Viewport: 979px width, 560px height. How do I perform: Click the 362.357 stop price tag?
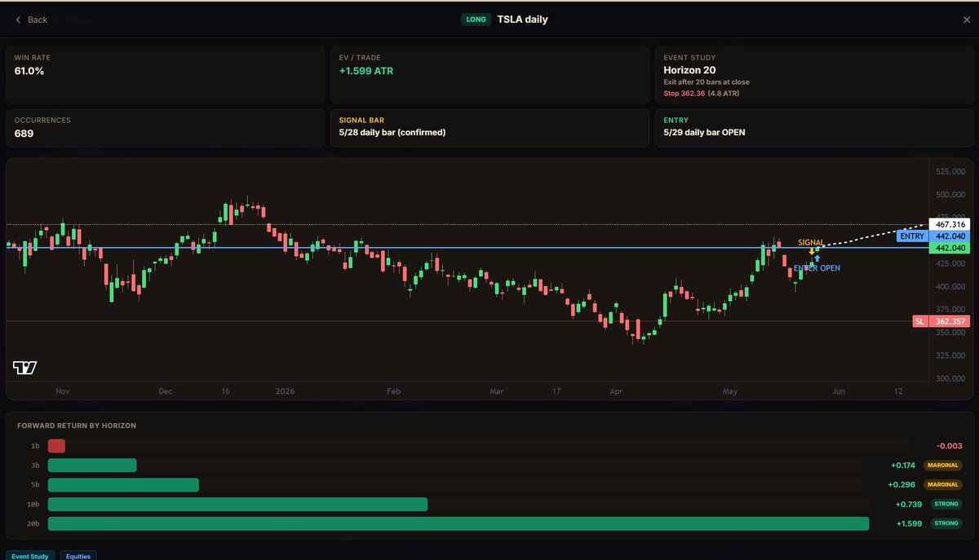pyautogui.click(x=950, y=322)
